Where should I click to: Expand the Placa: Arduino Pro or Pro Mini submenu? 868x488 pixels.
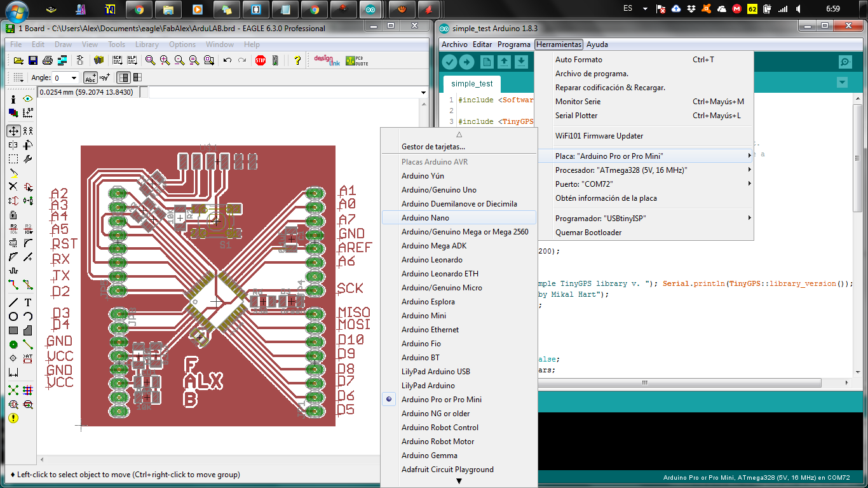(644, 156)
